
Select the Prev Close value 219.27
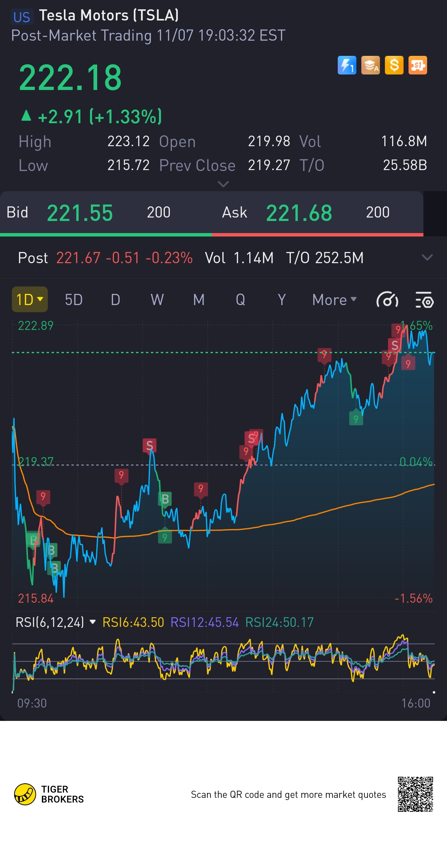point(269,165)
